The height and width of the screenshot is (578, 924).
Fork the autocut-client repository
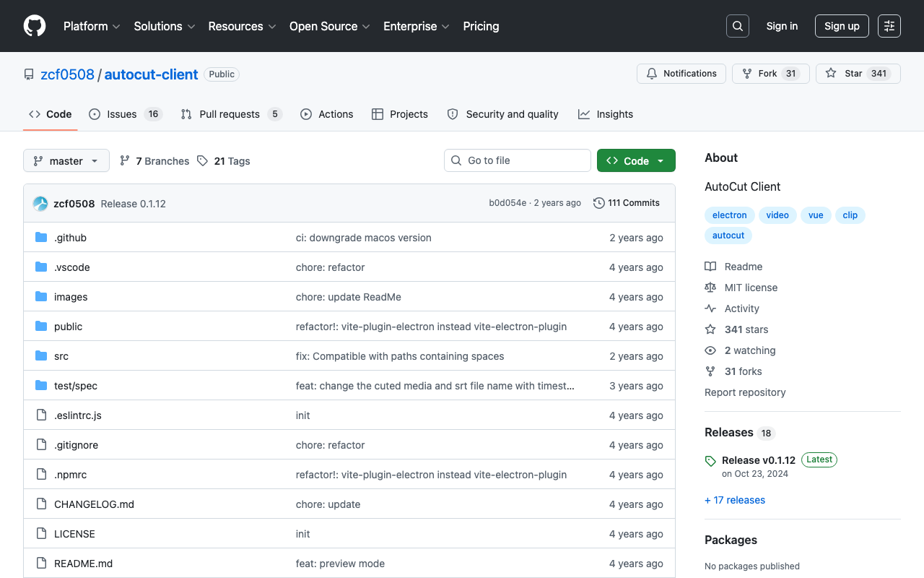771,74
